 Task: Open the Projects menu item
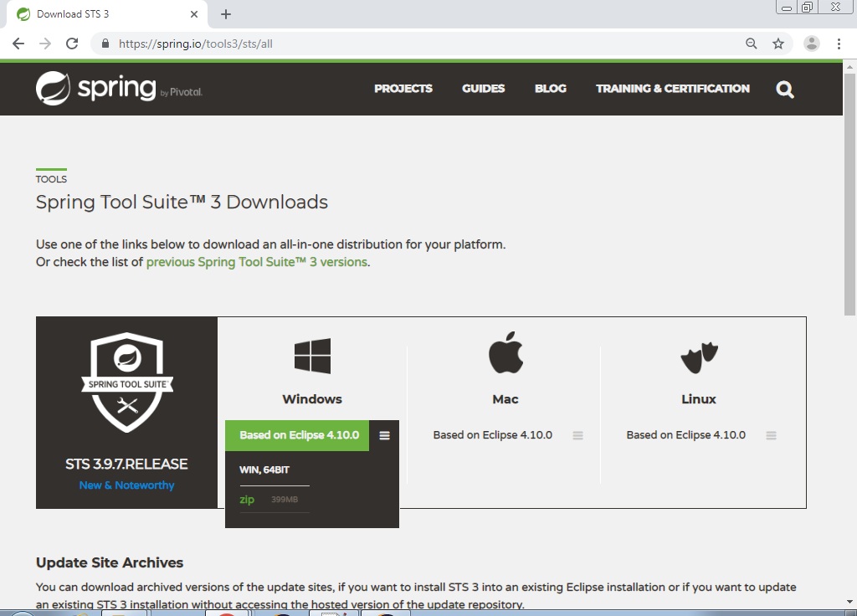[x=403, y=89]
